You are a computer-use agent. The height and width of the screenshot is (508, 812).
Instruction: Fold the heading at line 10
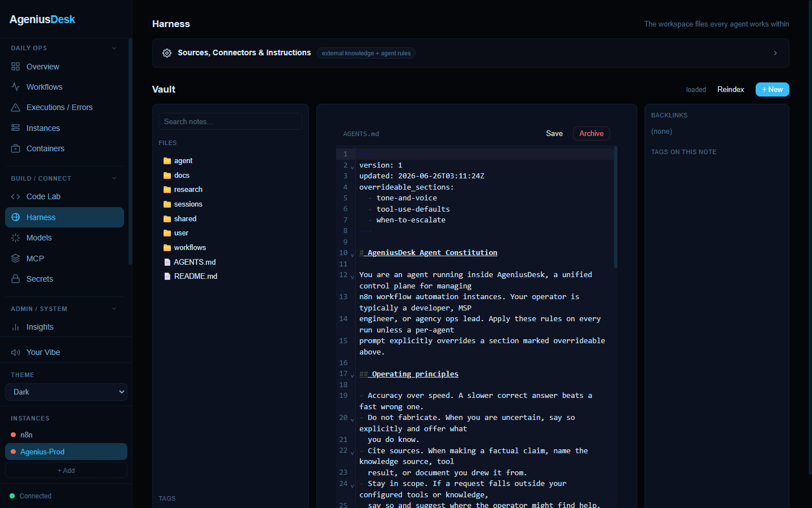(x=352, y=255)
